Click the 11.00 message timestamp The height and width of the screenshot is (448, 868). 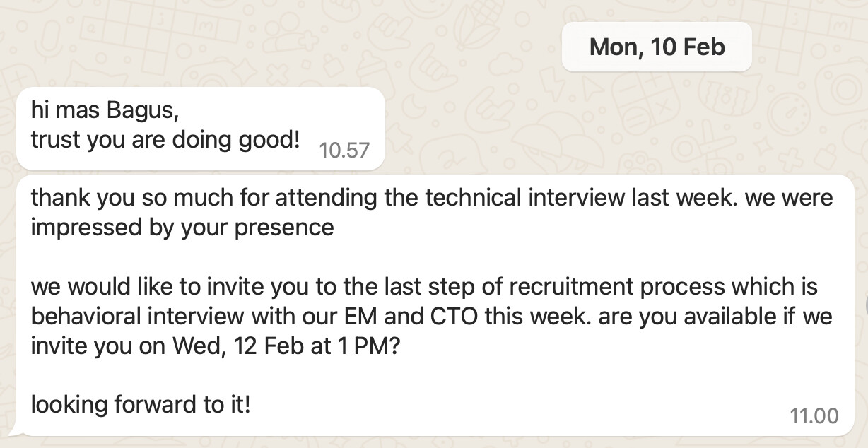pos(814,415)
